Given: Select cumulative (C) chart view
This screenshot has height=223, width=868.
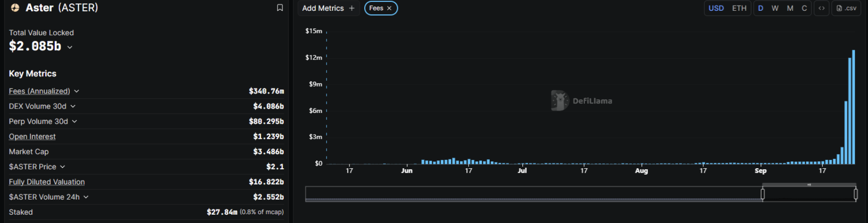Looking at the screenshot, I should pos(804,8).
